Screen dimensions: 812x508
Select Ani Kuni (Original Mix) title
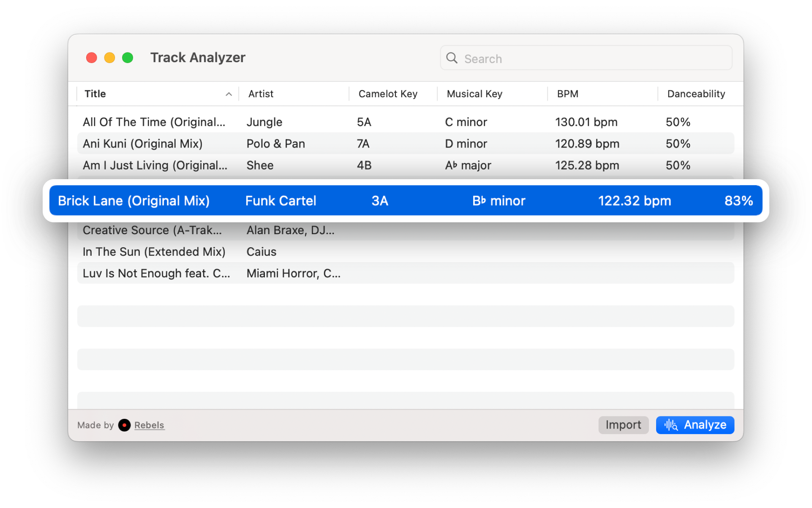143,144
